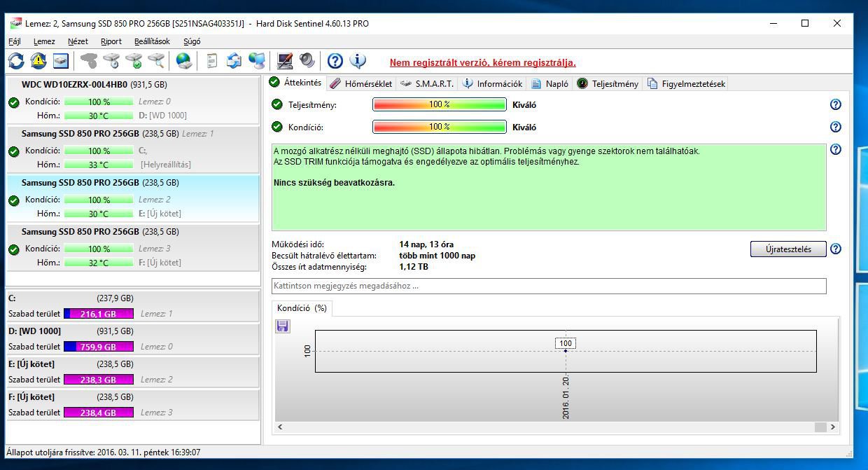Click the save floppy icon above condition graph
The height and width of the screenshot is (470, 868).
282,326
